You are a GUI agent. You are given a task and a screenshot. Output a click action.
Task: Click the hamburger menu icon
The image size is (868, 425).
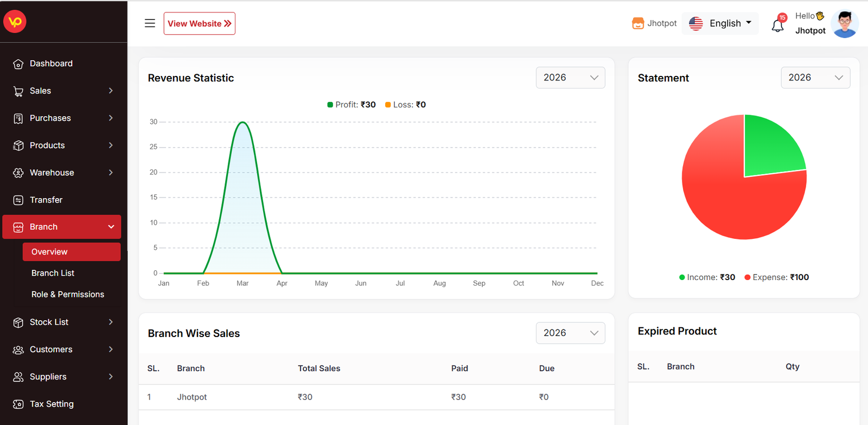point(150,23)
